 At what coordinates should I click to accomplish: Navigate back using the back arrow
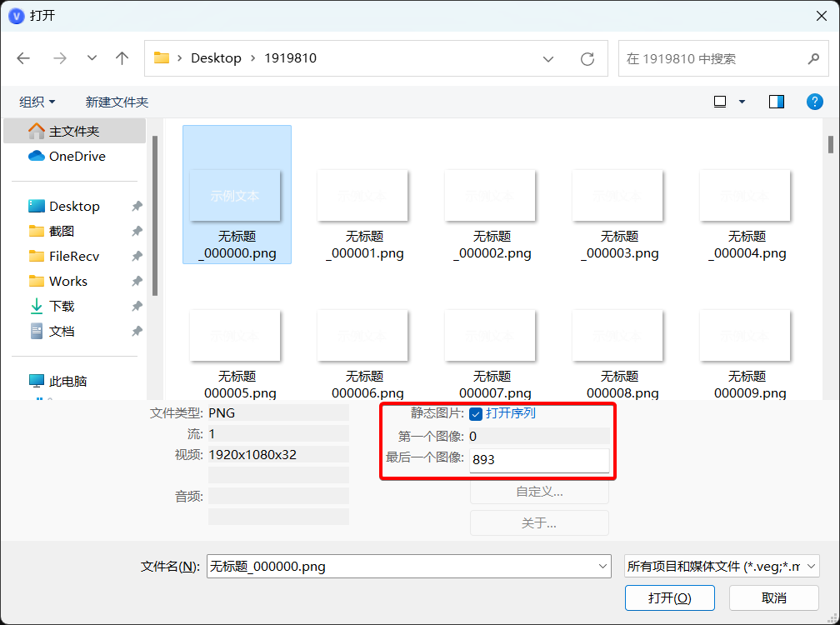click(23, 57)
